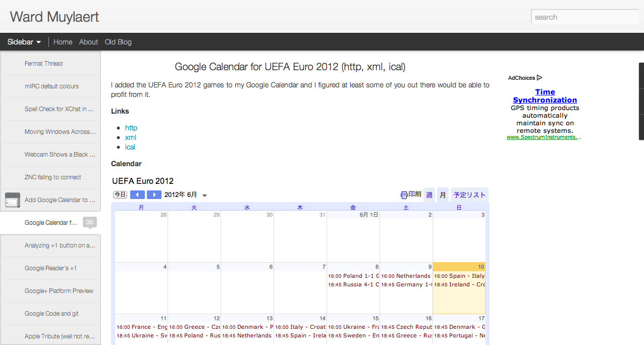Image resolution: width=644 pixels, height=345 pixels.
Task: Switch calendar to month view (月)
Action: click(x=443, y=195)
